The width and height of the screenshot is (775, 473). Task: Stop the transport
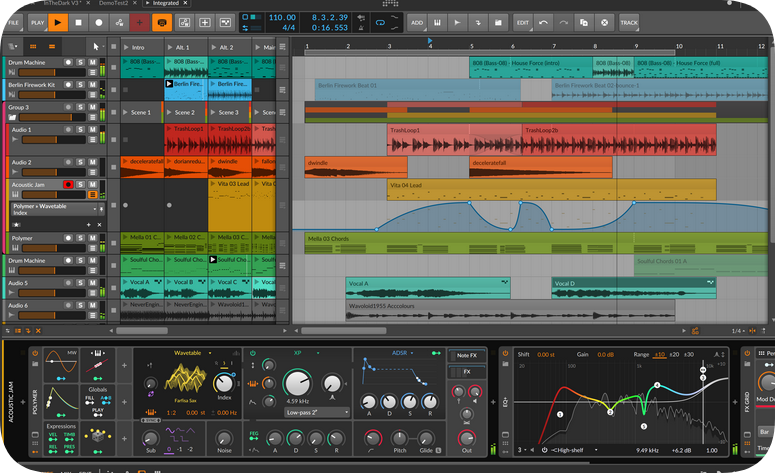point(78,23)
